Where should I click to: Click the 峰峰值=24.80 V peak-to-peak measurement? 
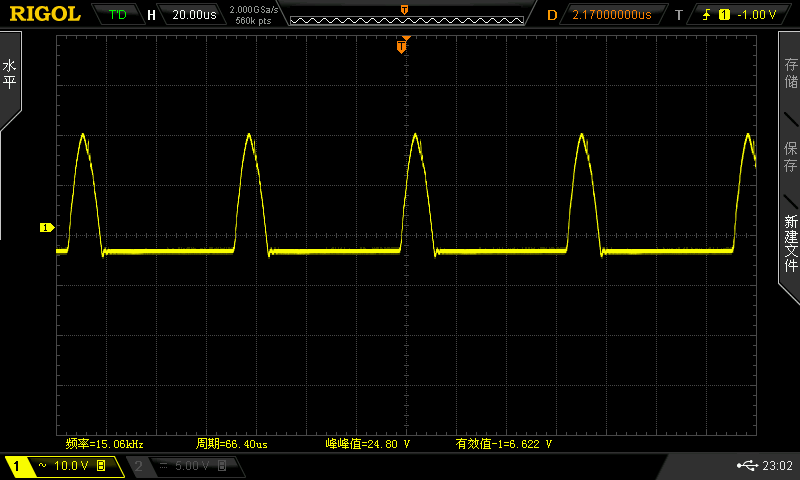(x=368, y=444)
